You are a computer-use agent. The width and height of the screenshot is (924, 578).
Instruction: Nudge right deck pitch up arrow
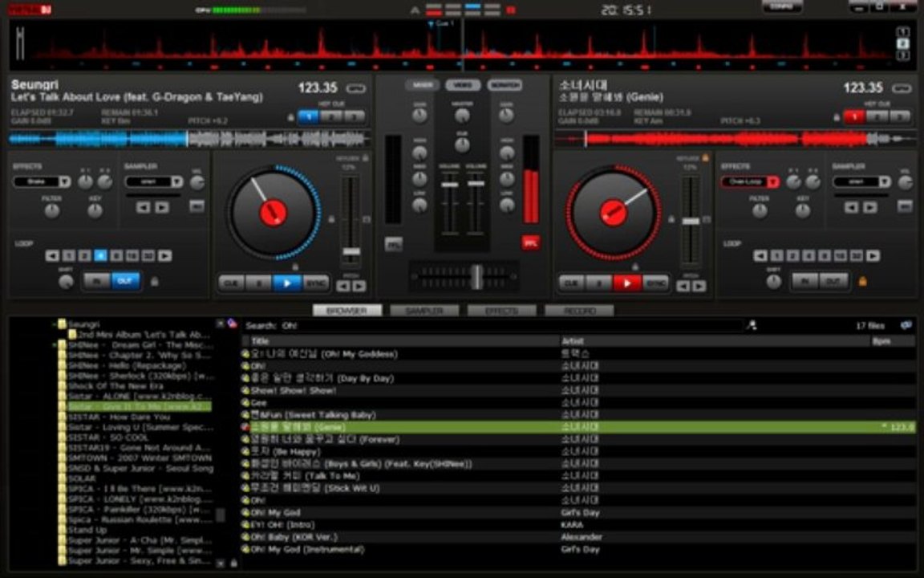tap(699, 286)
